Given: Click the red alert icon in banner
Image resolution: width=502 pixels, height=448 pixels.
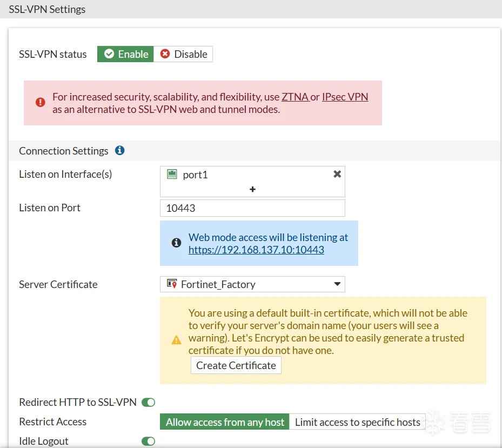Looking at the screenshot, I should pos(41,103).
